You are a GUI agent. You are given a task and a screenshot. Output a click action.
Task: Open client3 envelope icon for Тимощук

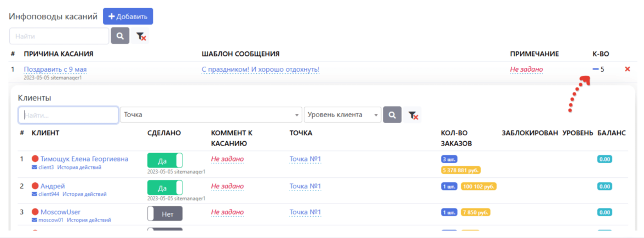[x=34, y=167]
